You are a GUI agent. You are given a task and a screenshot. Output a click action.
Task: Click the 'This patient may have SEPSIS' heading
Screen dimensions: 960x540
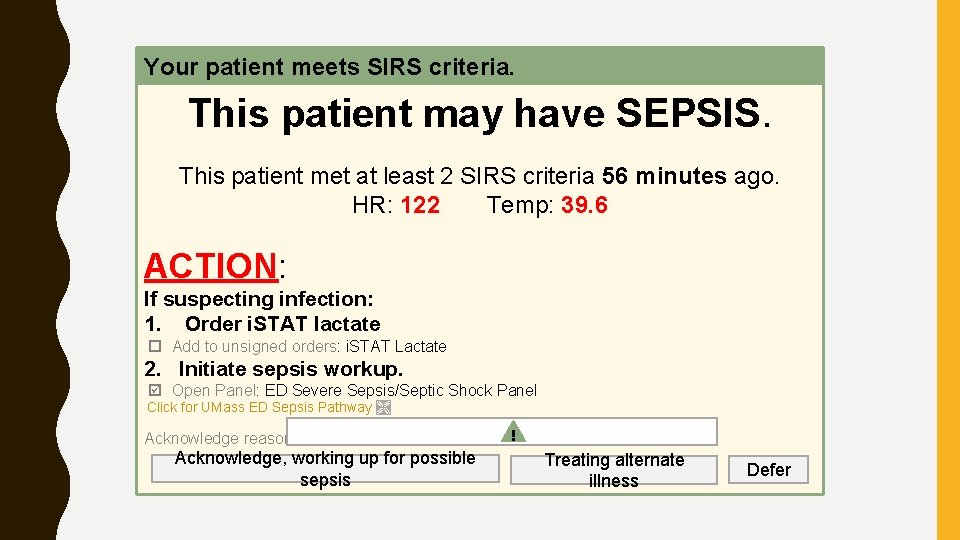480,113
